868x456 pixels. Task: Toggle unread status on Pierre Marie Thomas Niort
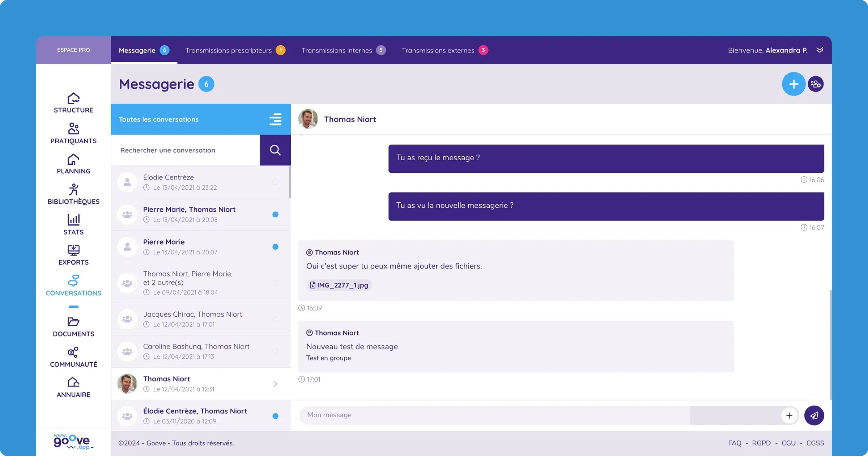point(275,214)
